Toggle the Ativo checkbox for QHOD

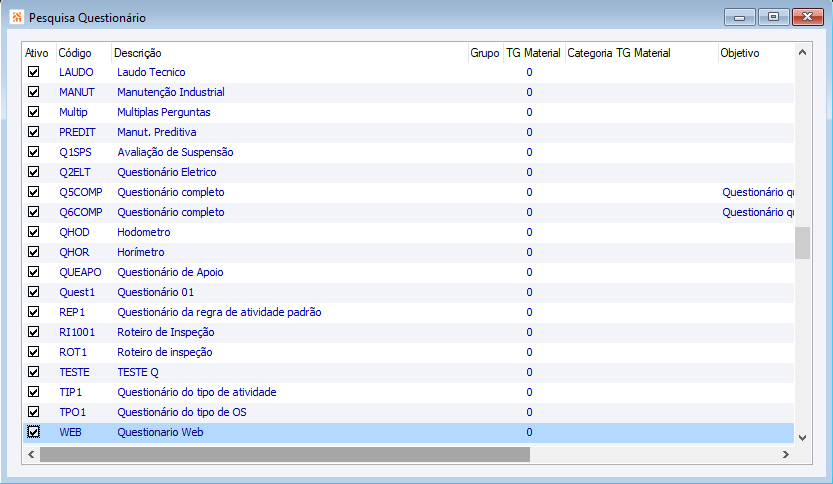click(x=33, y=232)
